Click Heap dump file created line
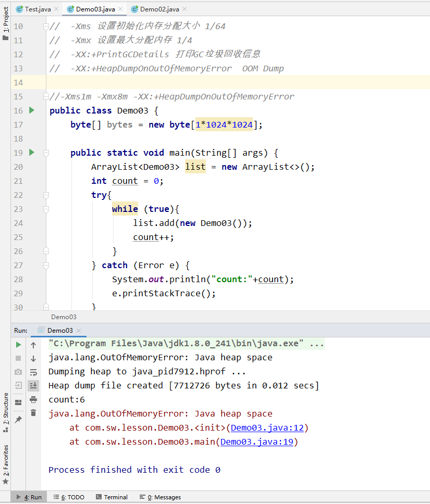430x504 pixels. [184, 386]
